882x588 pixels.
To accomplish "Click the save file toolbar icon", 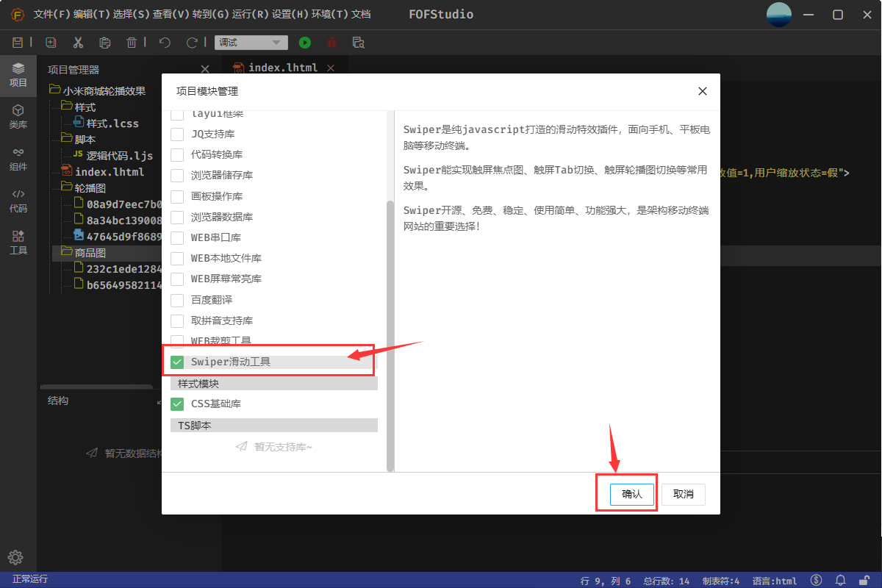I will 18,43.
